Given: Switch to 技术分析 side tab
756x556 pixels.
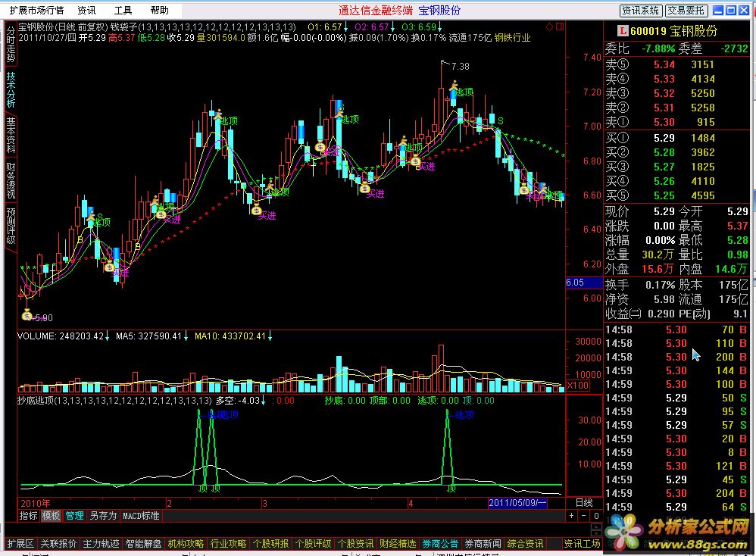Looking at the screenshot, I should point(11,89).
